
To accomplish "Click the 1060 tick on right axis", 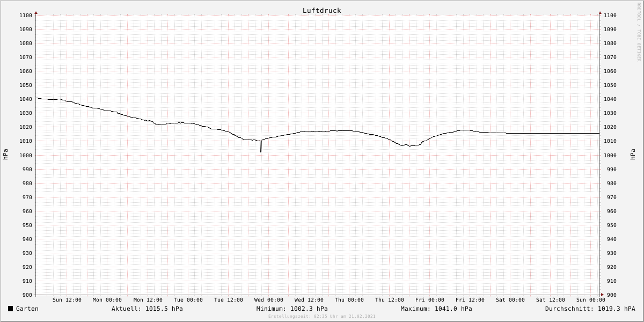I will pos(610,71).
